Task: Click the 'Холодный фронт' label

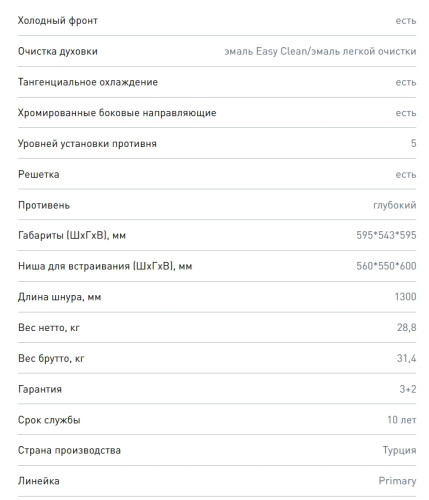Action: click(58, 21)
